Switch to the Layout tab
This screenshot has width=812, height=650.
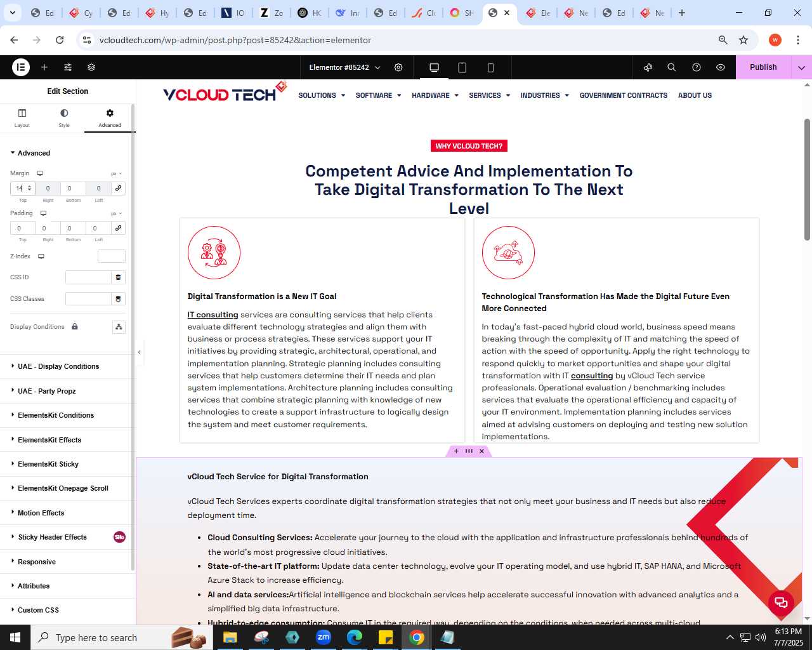[22, 117]
